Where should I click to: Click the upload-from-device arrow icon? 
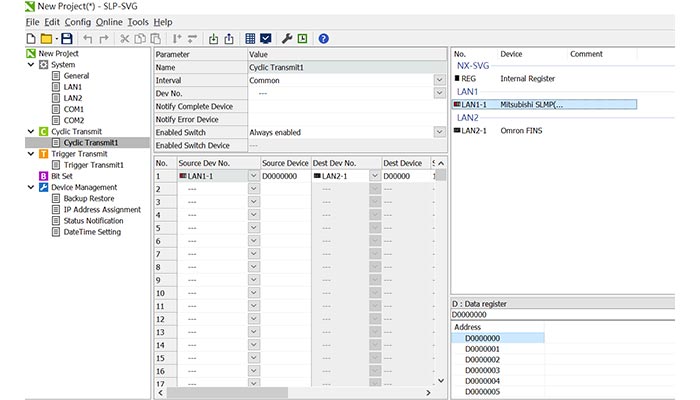pos(229,39)
